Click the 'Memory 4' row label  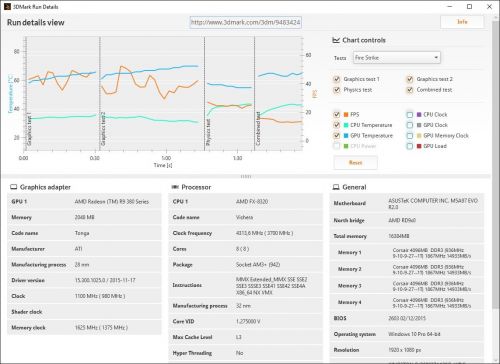pos(350,302)
